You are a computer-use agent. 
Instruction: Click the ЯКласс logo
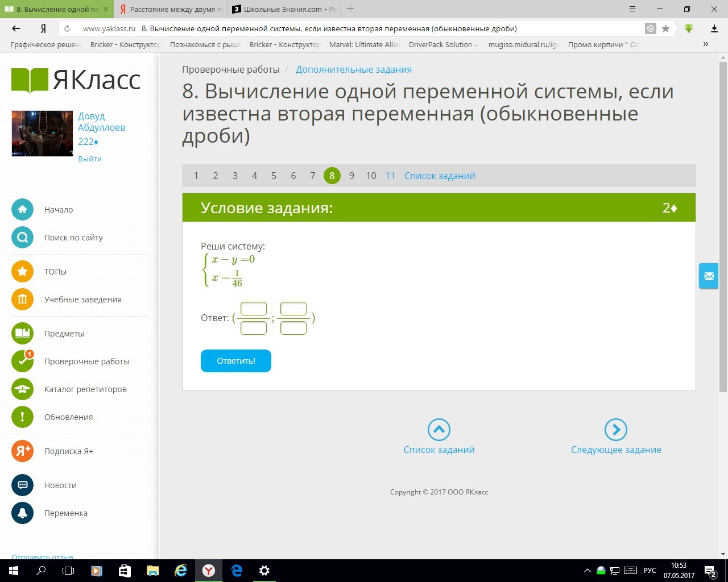[x=76, y=80]
